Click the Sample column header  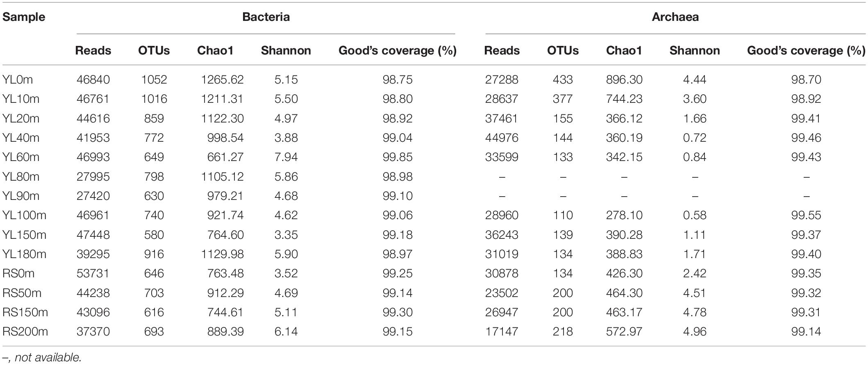24,17
